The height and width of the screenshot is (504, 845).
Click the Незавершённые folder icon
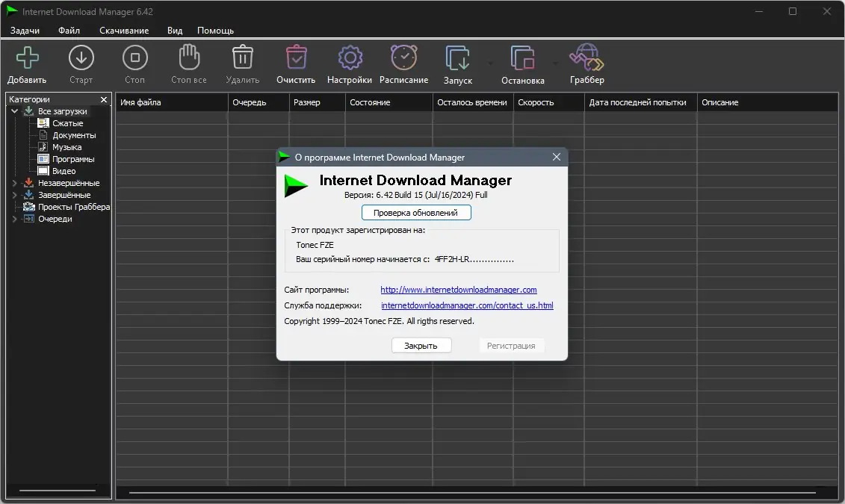pyautogui.click(x=28, y=182)
